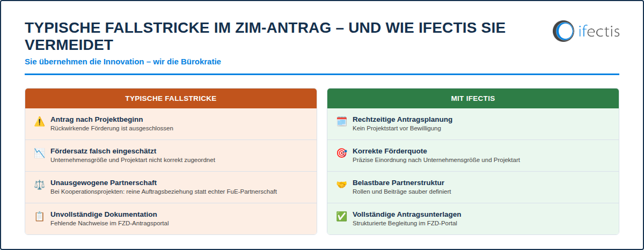Click the heading 'Korrekte Förderquote'
This screenshot has height=250, width=644.
pos(390,151)
